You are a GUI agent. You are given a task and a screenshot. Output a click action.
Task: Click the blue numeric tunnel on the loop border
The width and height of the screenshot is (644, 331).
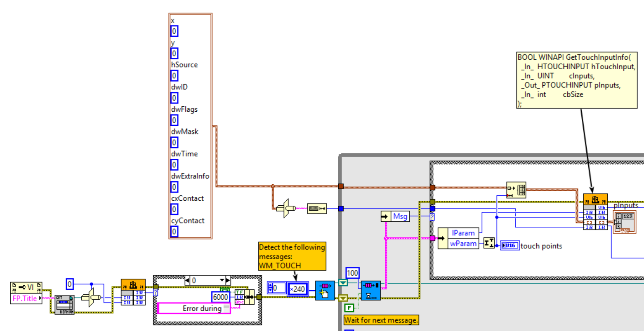click(341, 209)
